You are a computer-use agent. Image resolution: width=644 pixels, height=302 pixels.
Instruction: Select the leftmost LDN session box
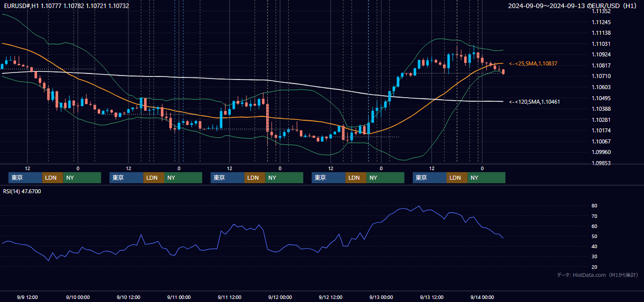(52, 178)
